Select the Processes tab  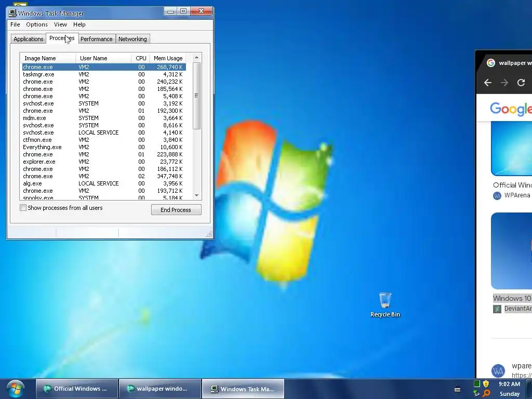point(62,38)
